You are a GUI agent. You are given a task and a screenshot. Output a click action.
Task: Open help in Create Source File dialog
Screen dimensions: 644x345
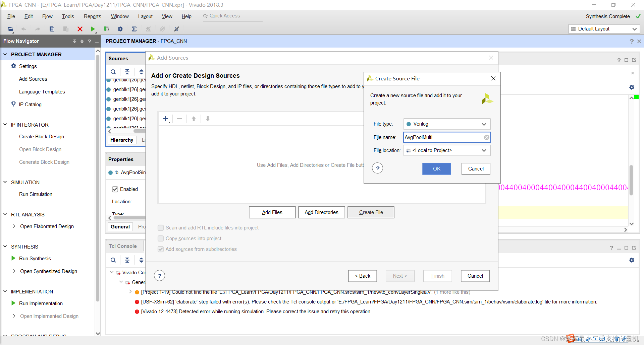tap(378, 168)
